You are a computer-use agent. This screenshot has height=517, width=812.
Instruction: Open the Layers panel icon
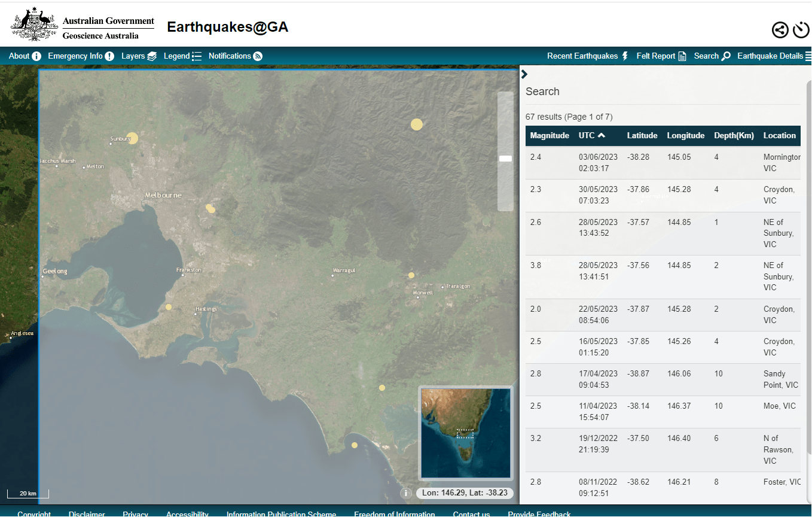[152, 56]
